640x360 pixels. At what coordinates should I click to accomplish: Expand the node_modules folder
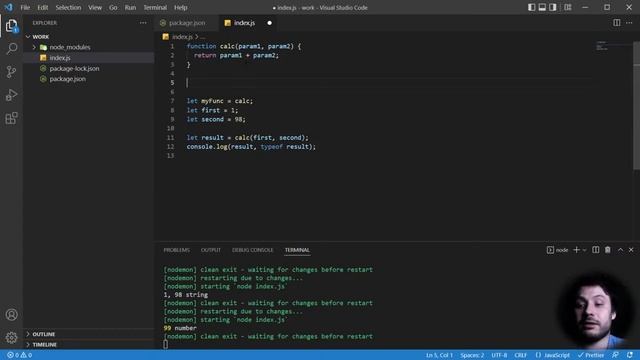[89, 47]
